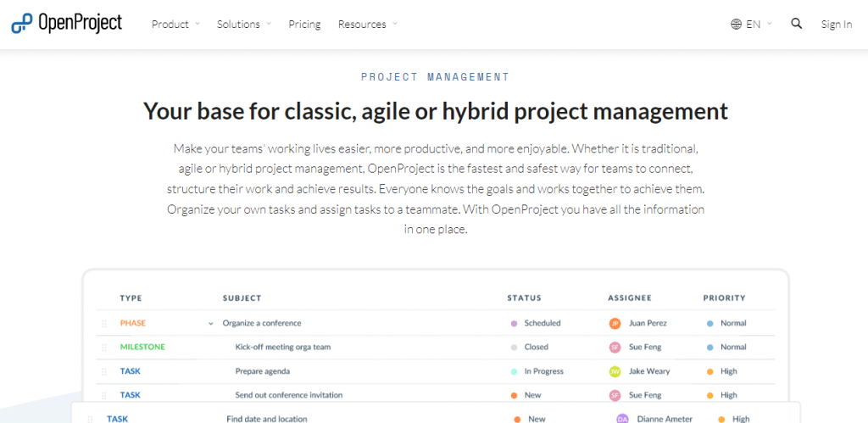Image resolution: width=868 pixels, height=423 pixels.
Task: Click the High priority dot in Prepare agenda row
Action: 709,371
